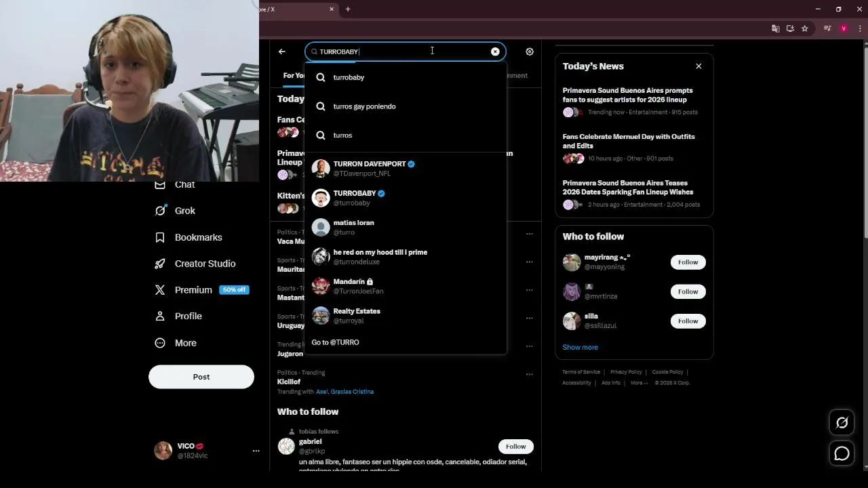This screenshot has width=868, height=488.
Task: Follow mayrirang account
Action: (x=688, y=262)
